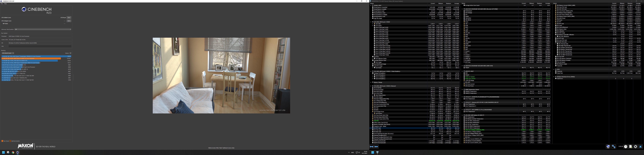Open HWiNFO sensor settings gear icon
This screenshot has width=644, height=155.
(x=636, y=147)
